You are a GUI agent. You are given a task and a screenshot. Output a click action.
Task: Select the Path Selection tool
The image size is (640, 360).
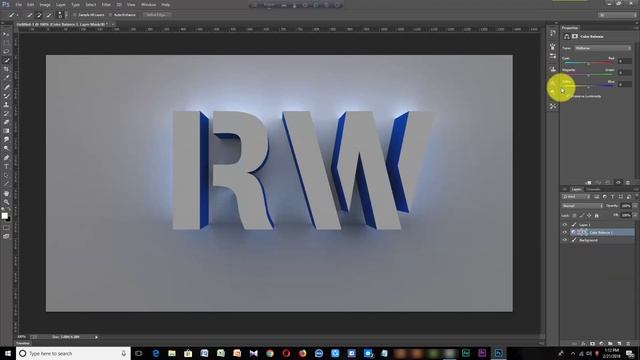(x=6, y=176)
